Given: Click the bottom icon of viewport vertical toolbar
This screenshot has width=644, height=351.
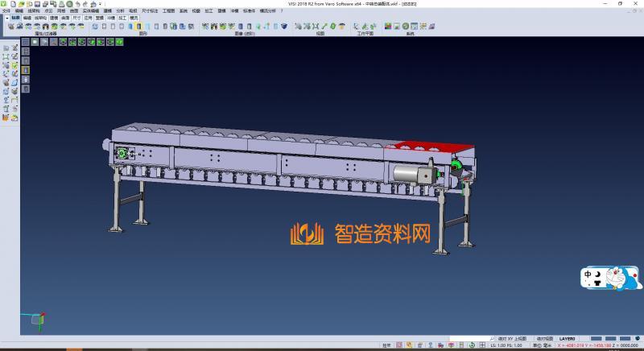Looking at the screenshot, I should click(x=26, y=89).
